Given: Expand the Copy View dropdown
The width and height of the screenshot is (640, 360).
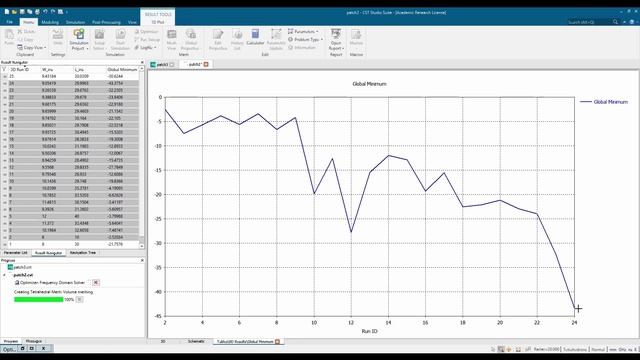Looking at the screenshot, I should (x=45, y=48).
